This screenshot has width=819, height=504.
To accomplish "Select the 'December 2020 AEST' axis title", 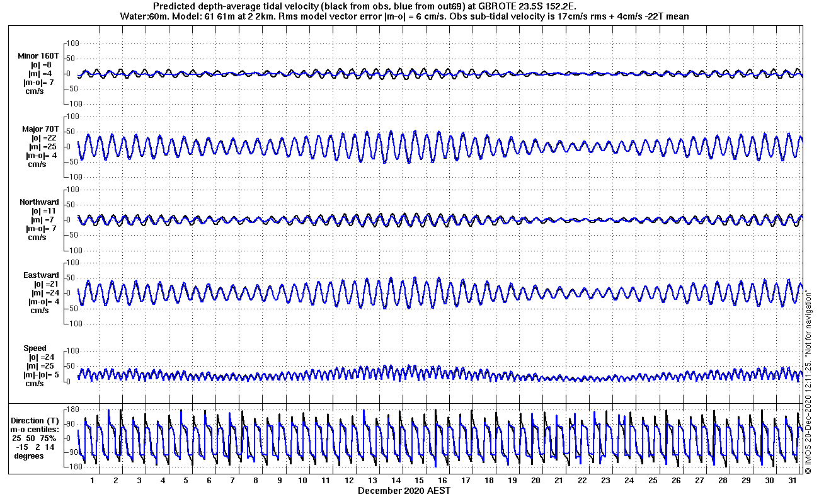I will tap(404, 491).
